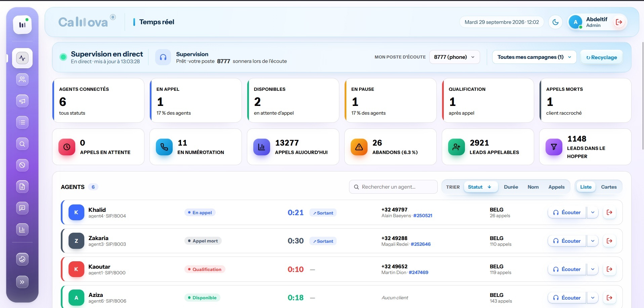Open Toutes mes campagnes dropdown

[x=534, y=57]
